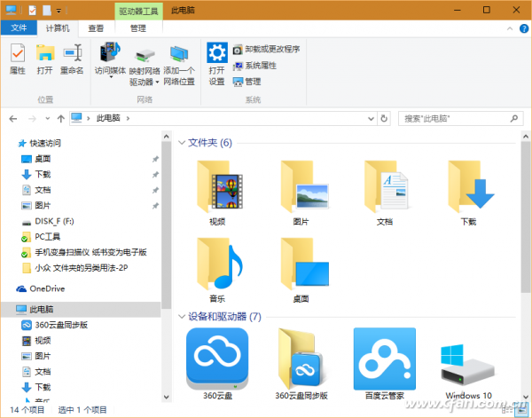Open the 访问媒体 media access button
This screenshot has height=418, width=532.
[110, 60]
